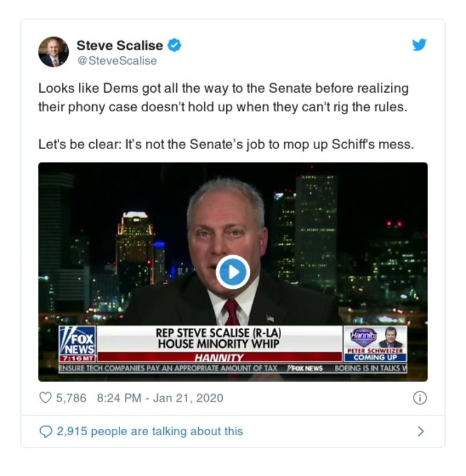
Task: Open the 8:24 PM - Jan 21, 2020 timestamp
Action: click(x=160, y=398)
